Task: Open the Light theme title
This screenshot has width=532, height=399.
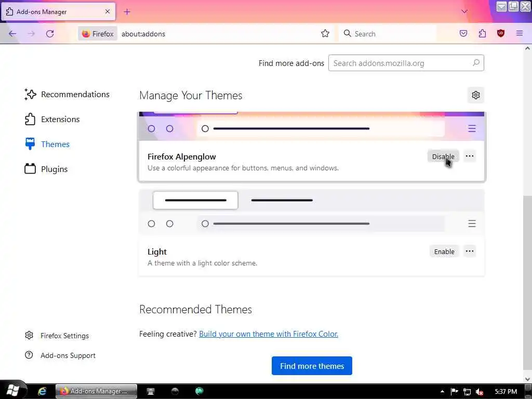Action: [x=157, y=252]
